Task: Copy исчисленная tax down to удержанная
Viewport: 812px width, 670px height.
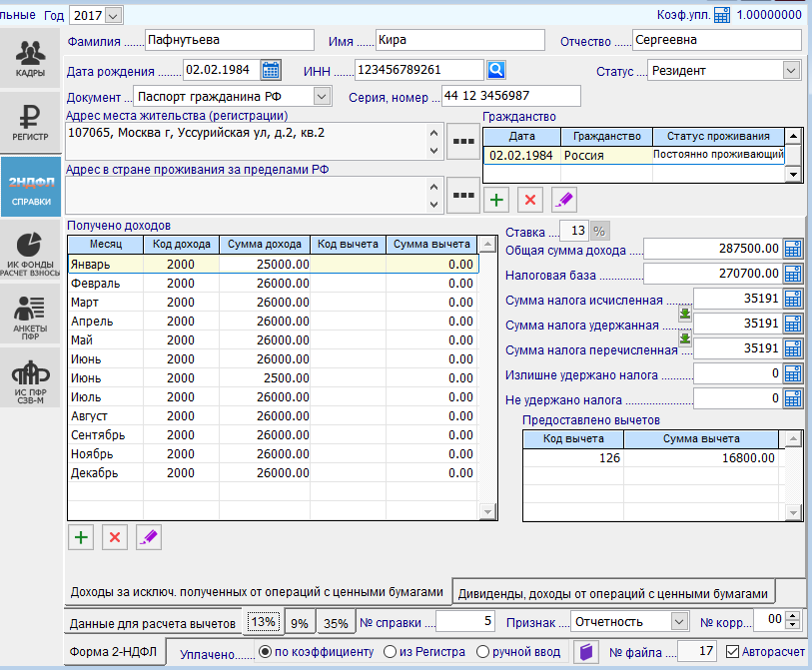Action: coord(685,314)
